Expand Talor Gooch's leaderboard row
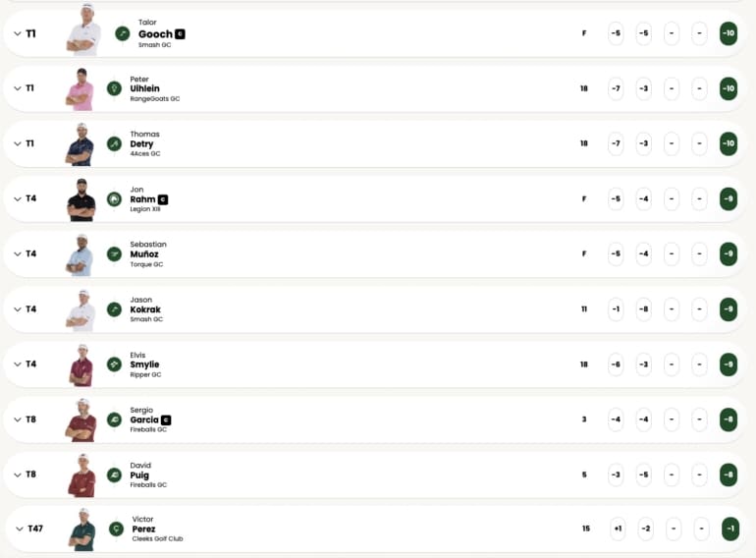 click(18, 33)
